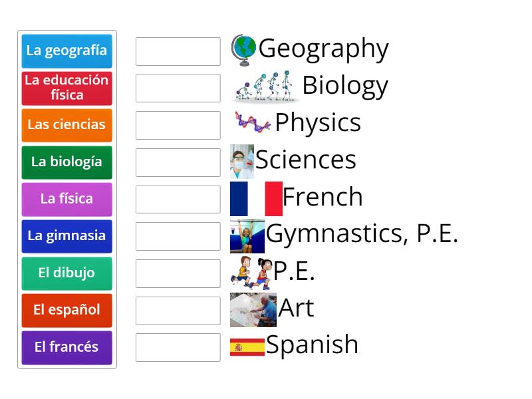
Task: Choose the green 'La biología' tile
Action: pyautogui.click(x=66, y=162)
